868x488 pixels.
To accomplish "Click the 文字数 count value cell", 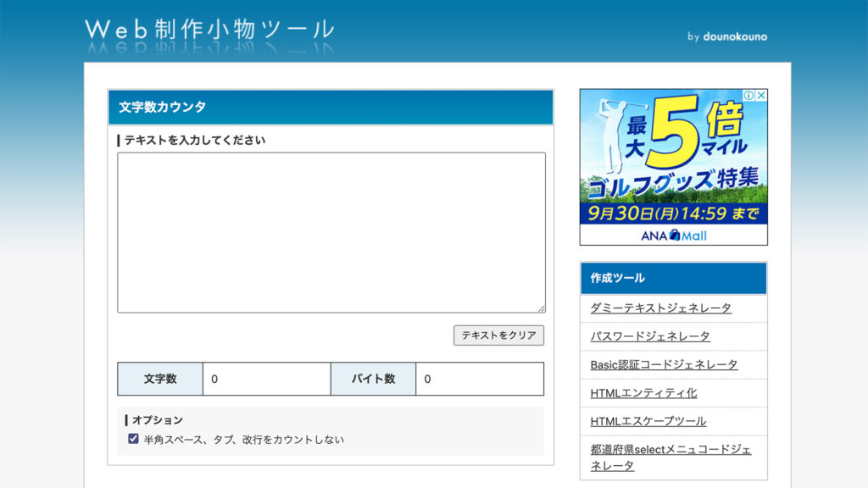I will (267, 379).
